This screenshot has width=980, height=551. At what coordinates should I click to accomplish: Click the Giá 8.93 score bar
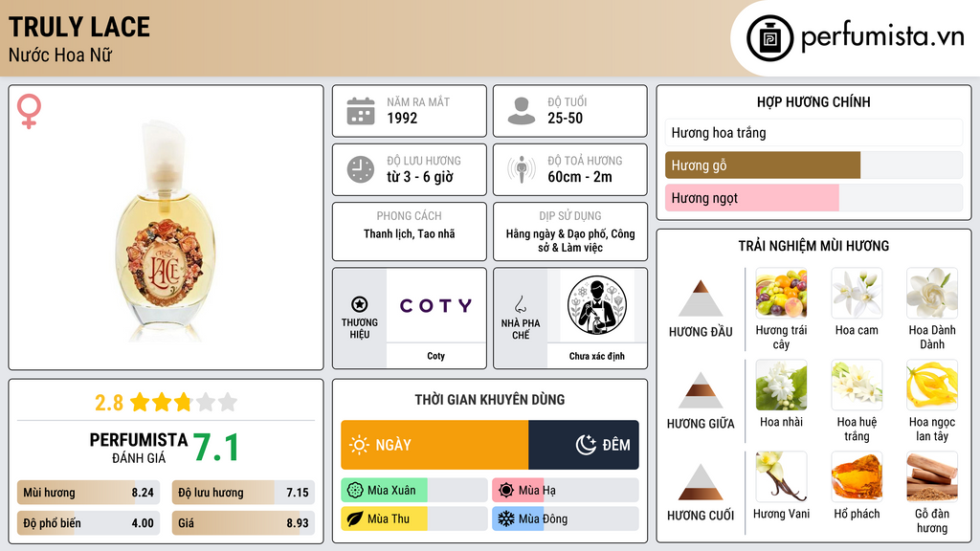coord(243,523)
